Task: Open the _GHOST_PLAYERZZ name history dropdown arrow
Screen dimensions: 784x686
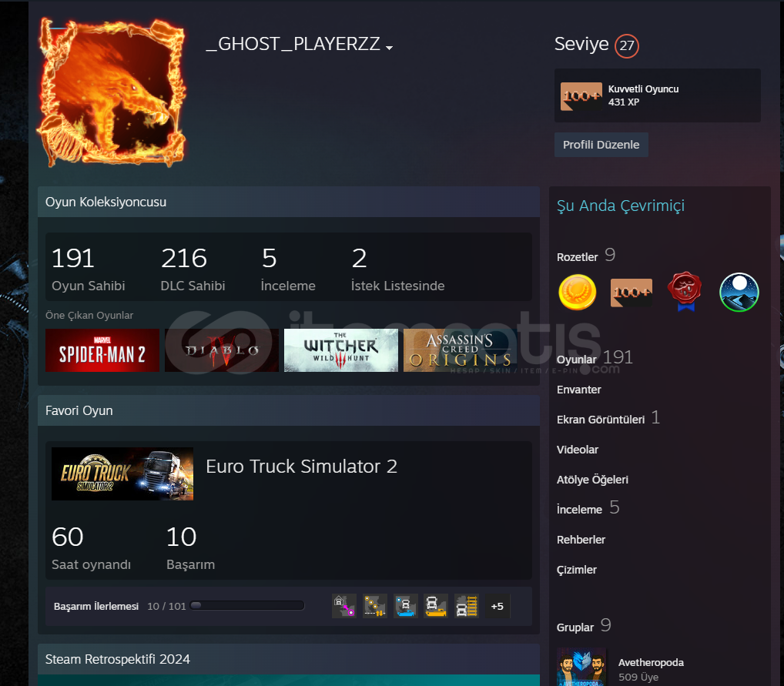Action: click(389, 48)
